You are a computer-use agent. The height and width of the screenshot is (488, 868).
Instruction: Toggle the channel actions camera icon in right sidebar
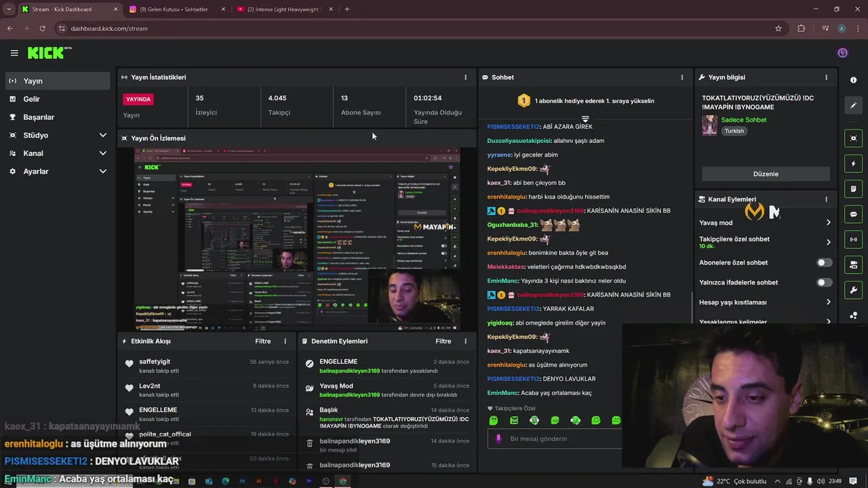coord(853,264)
